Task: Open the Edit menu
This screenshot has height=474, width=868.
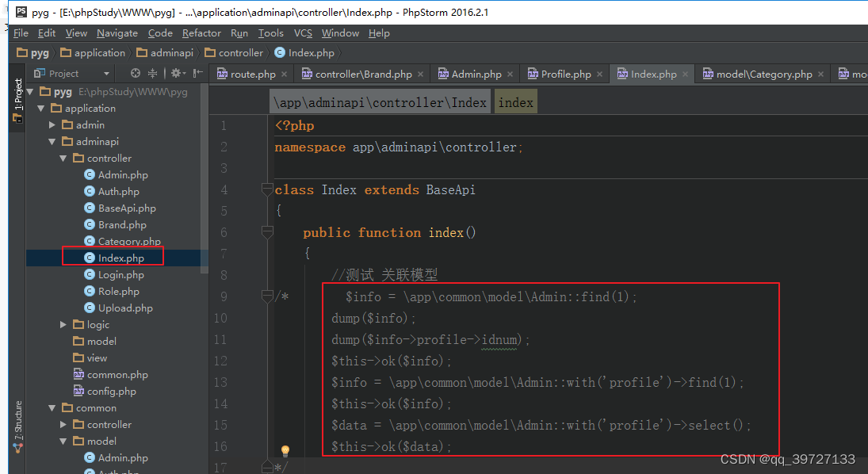Action: (x=47, y=33)
